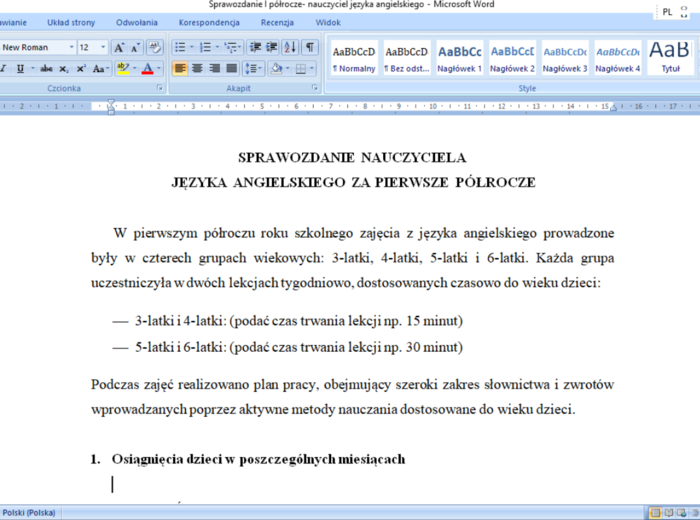The height and width of the screenshot is (520, 700).
Task: Toggle right text alignment
Action: tap(214, 69)
